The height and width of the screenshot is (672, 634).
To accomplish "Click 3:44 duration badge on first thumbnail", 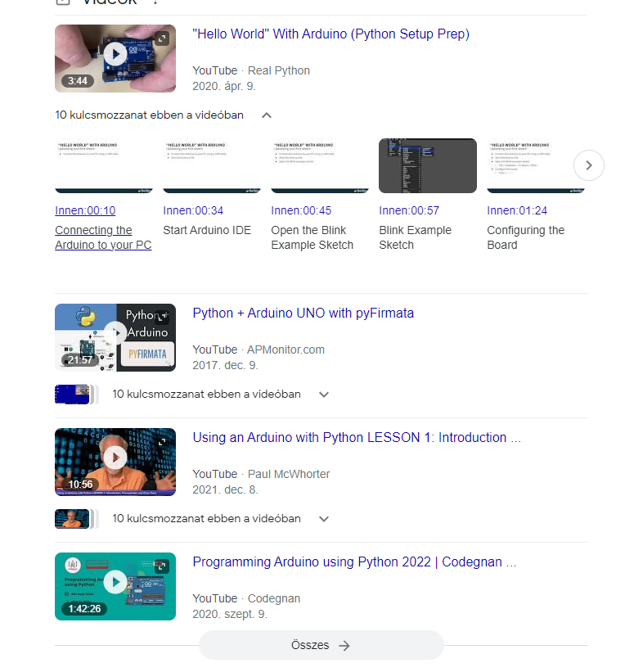I will 78,80.
